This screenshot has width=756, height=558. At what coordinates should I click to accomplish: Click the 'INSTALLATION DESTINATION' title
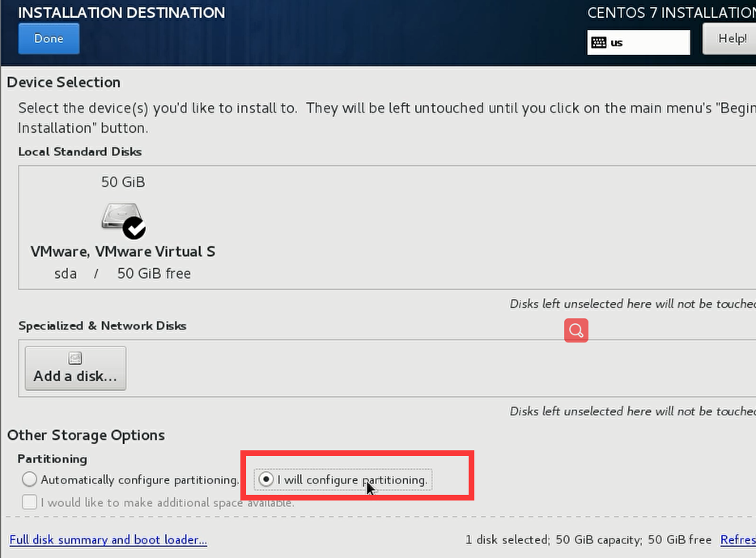tap(121, 13)
